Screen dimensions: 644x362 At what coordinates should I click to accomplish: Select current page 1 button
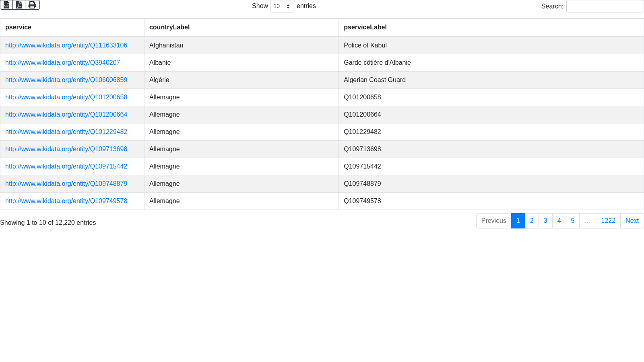(518, 221)
